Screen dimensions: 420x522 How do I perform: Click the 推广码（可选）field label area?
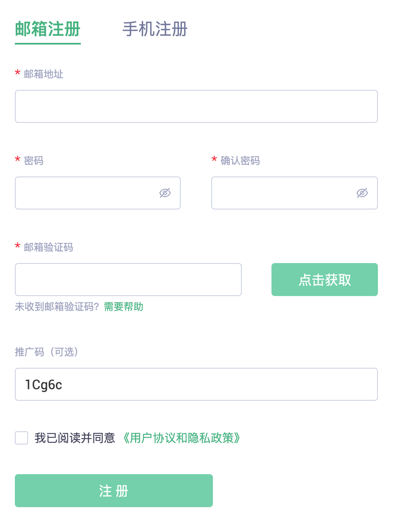pos(46,352)
